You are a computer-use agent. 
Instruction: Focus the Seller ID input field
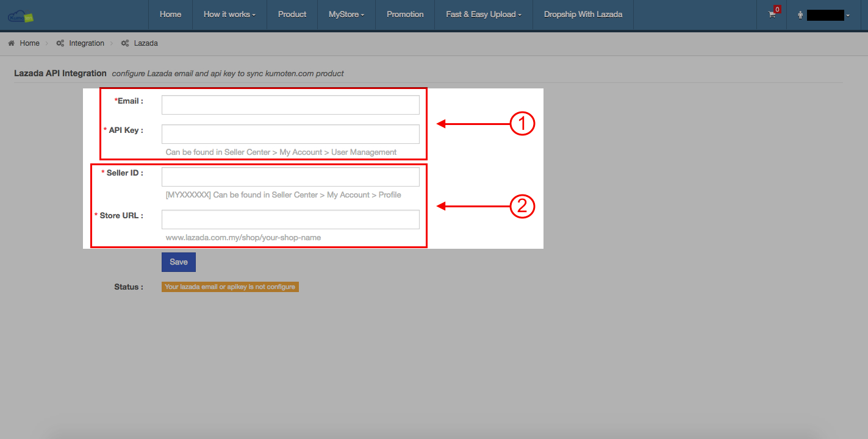(x=290, y=177)
